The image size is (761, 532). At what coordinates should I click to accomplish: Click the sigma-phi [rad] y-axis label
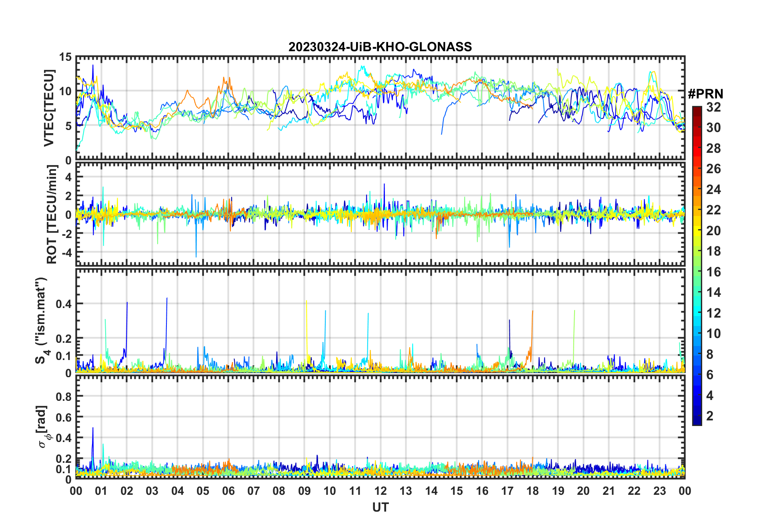coord(43,426)
